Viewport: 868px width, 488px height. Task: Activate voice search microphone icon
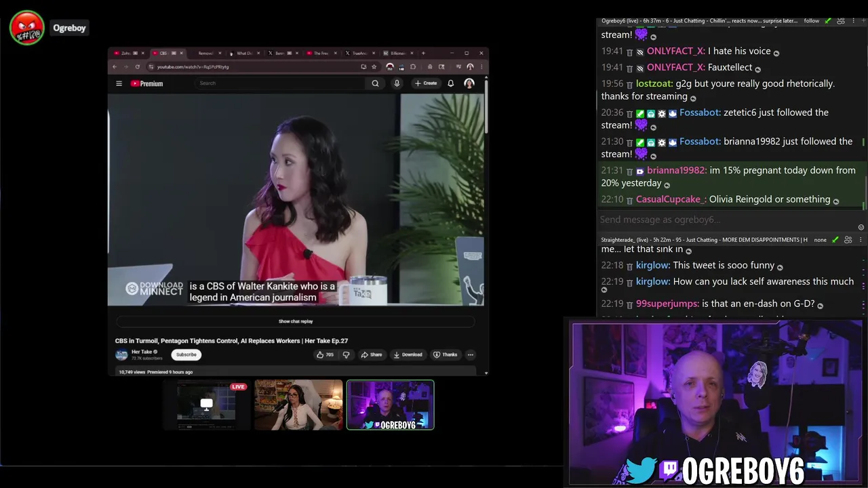[397, 83]
